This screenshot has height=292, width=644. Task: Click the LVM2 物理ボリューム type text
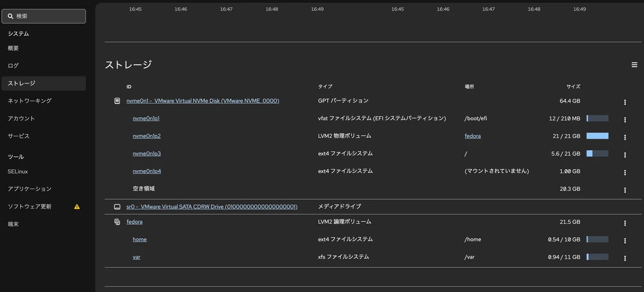pyautogui.click(x=345, y=136)
